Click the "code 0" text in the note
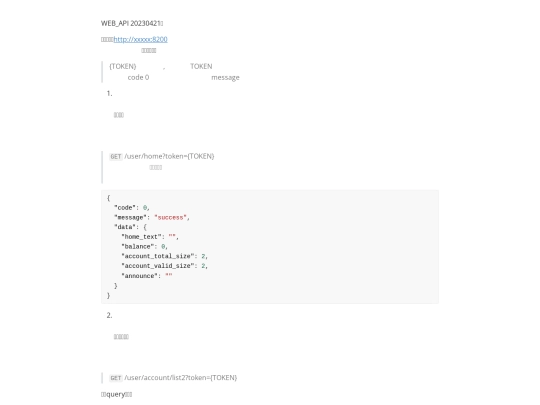The height and width of the screenshot is (405, 540). (138, 77)
